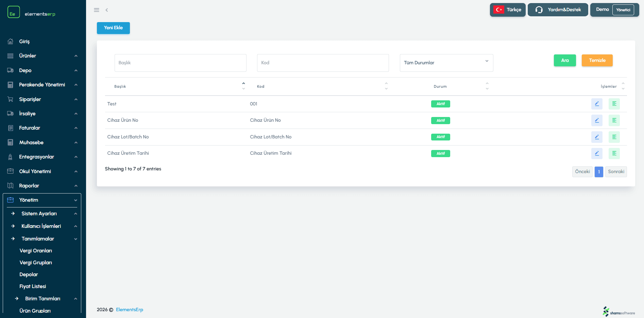Viewport: 644px width, 318px height.
Task: Click the Giriş home icon
Action: 11,41
